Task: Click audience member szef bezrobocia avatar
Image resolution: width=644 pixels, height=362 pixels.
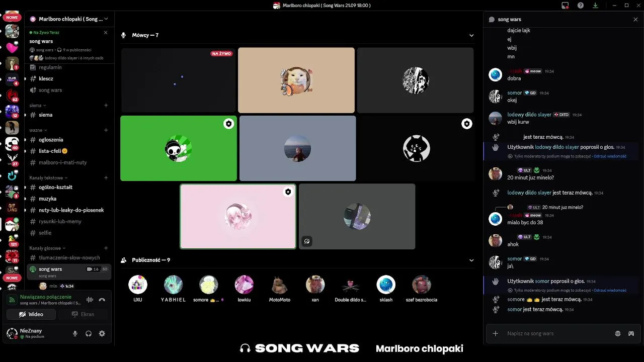Action: click(x=422, y=285)
